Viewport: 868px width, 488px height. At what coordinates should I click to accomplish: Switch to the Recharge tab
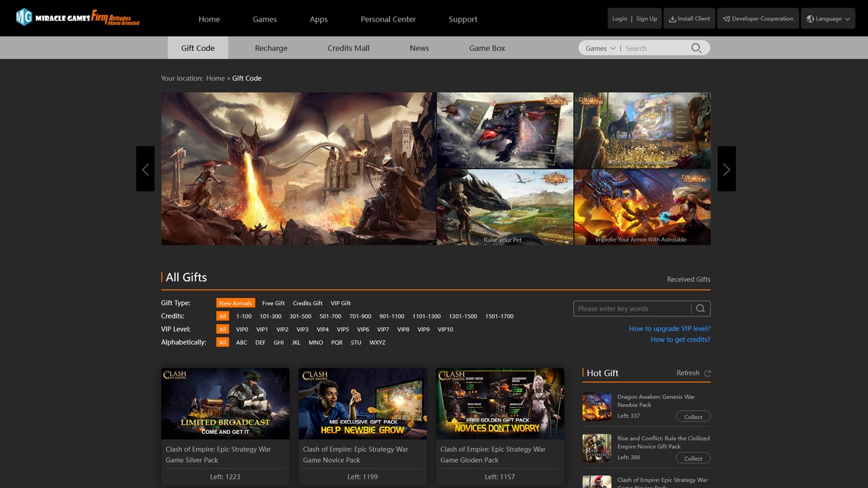pyautogui.click(x=271, y=48)
